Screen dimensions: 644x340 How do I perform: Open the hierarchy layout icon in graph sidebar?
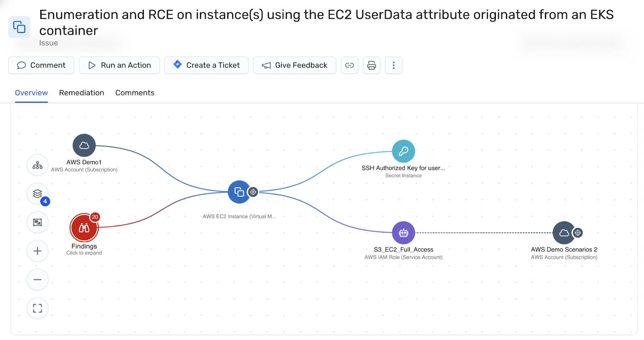pyautogui.click(x=37, y=165)
